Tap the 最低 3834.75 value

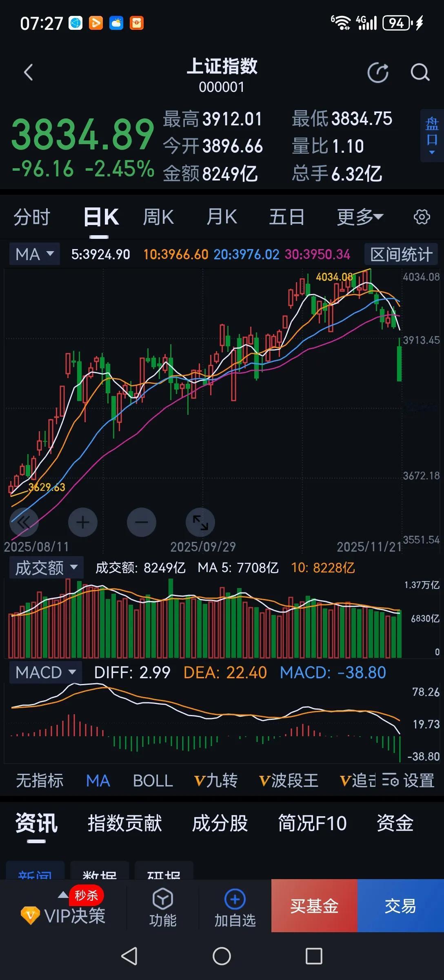[x=362, y=119]
